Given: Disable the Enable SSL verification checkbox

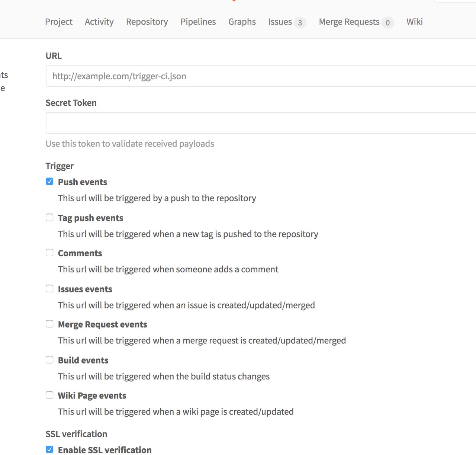Looking at the screenshot, I should click(x=49, y=449).
